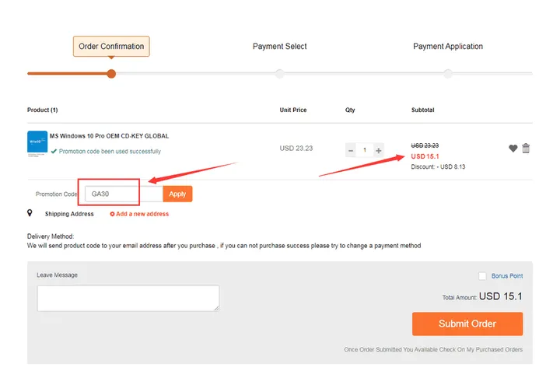Add product to wishlist heart icon
The image size is (560, 392).
[x=513, y=149]
